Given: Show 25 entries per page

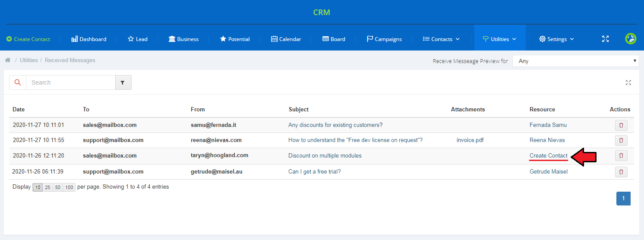Looking at the screenshot, I should pyautogui.click(x=47, y=187).
